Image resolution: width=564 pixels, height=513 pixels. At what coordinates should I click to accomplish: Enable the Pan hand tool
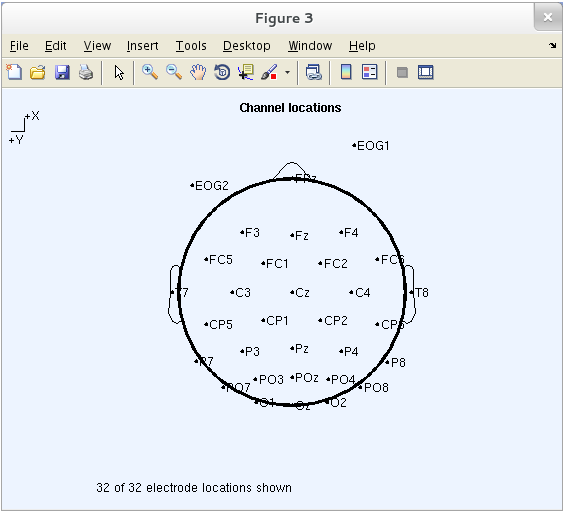(198, 72)
